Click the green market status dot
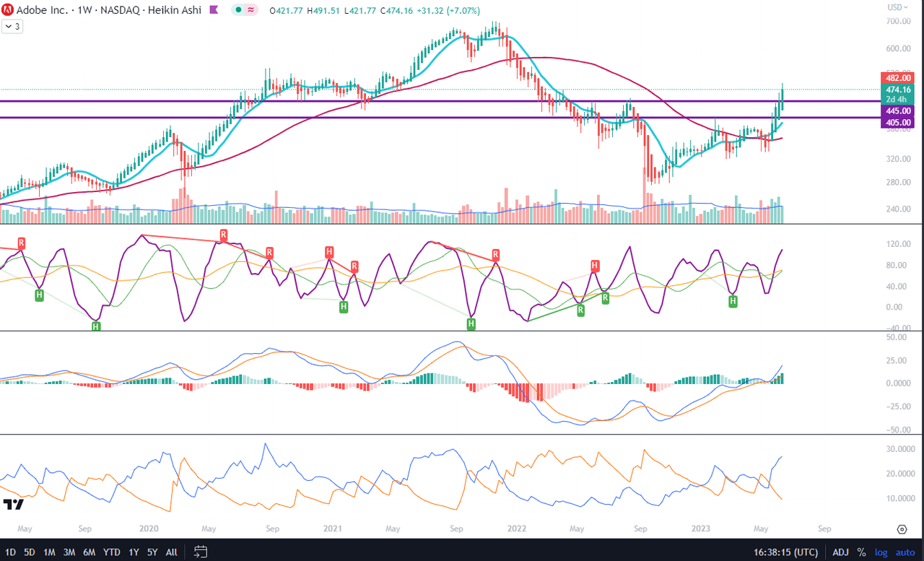924x561 pixels. (239, 10)
